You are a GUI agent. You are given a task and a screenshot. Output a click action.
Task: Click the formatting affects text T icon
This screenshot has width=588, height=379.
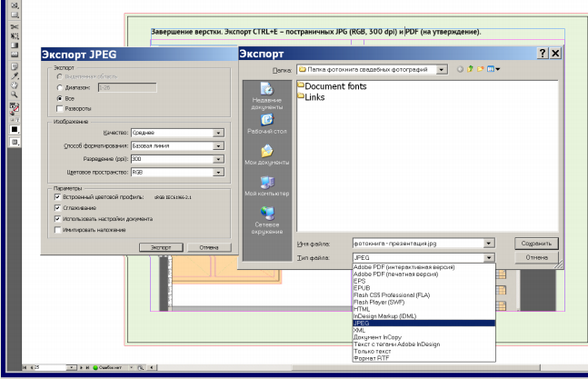(x=17, y=120)
